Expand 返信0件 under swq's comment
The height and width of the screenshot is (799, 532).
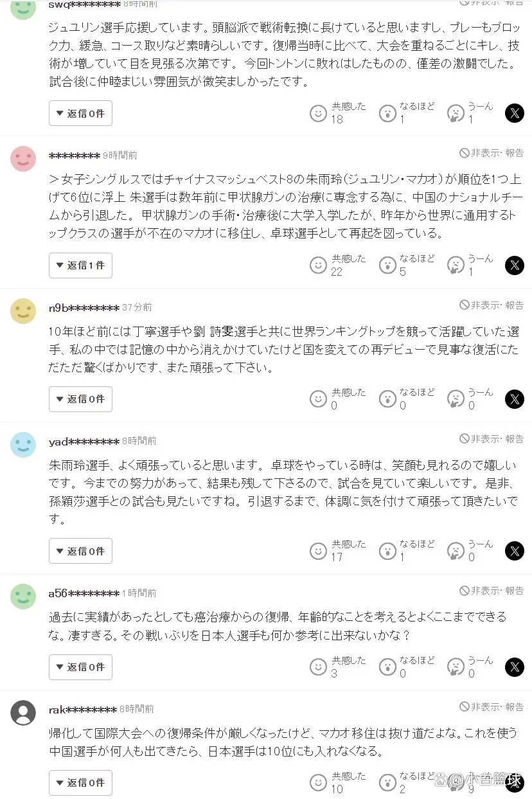[x=80, y=113]
